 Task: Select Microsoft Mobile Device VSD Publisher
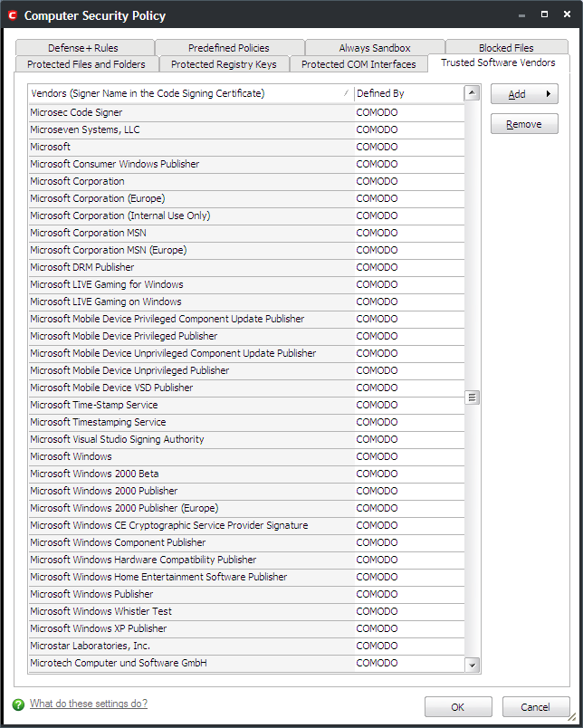pyautogui.click(x=246, y=388)
